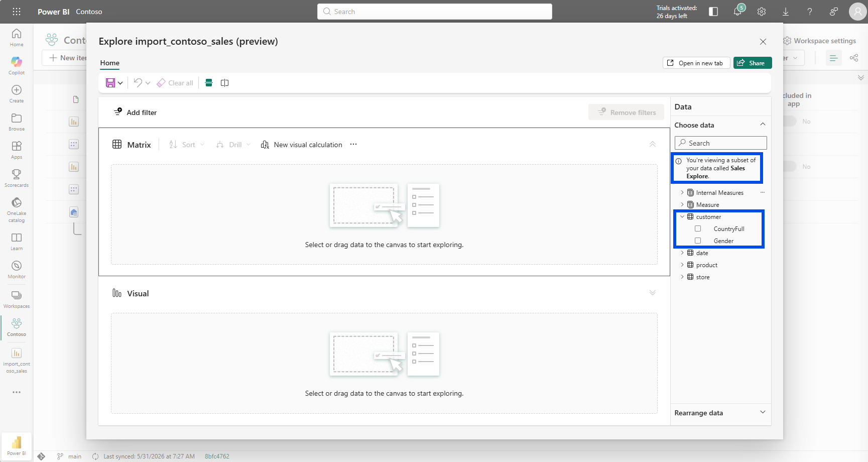The height and width of the screenshot is (462, 868).
Task: Open the OneLake catalog
Action: (x=17, y=209)
